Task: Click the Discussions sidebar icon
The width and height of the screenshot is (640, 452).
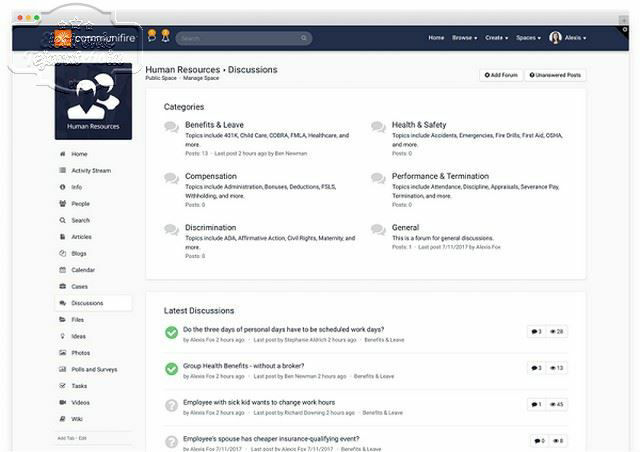Action: 62,303
